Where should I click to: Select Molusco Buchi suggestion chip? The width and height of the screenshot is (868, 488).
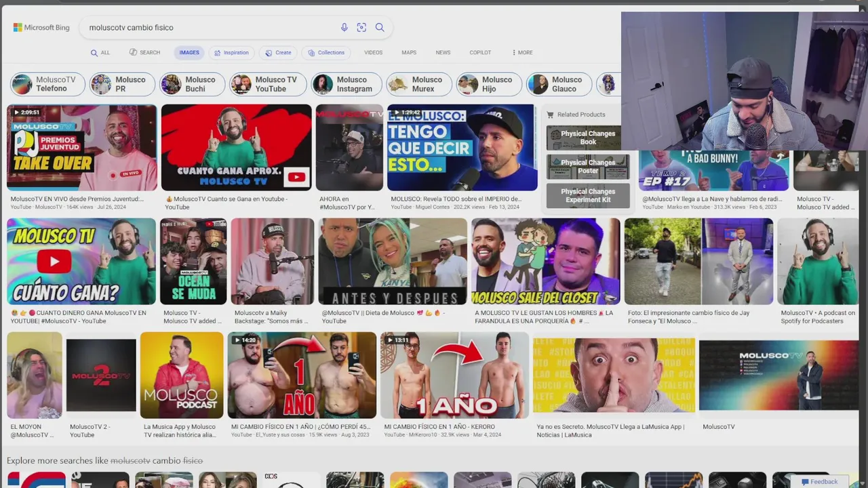tap(193, 84)
